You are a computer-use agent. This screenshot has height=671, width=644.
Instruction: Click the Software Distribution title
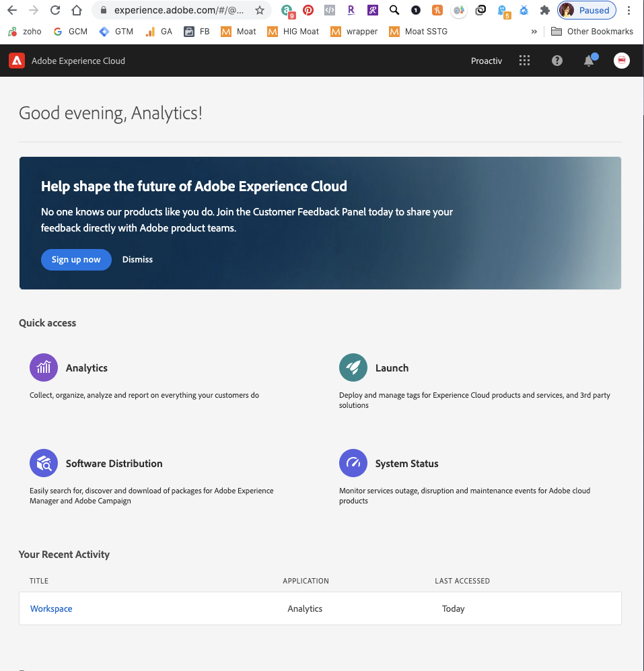114,464
